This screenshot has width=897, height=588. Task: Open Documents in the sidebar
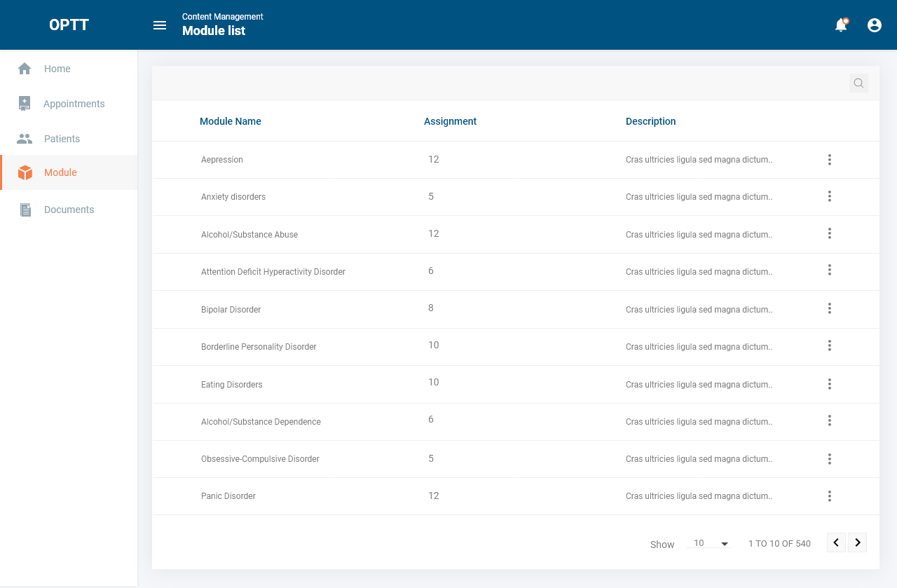[69, 210]
